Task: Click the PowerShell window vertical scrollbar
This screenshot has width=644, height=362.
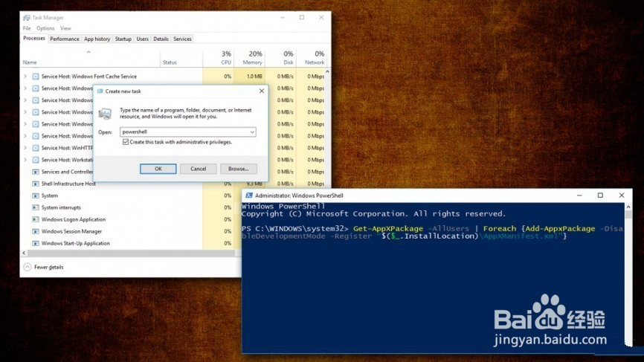Action: click(628, 275)
